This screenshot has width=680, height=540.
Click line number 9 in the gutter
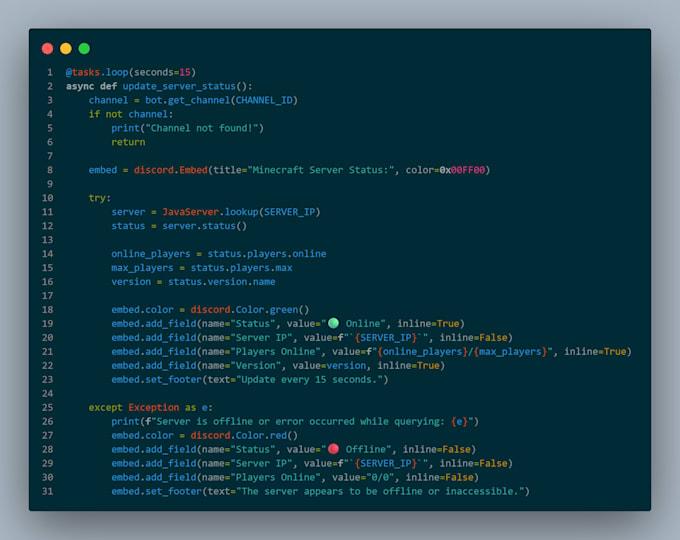click(49, 184)
